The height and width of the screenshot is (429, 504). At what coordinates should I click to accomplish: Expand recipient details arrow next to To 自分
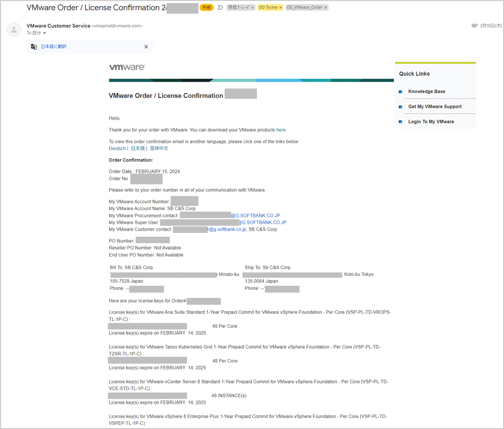coord(45,33)
